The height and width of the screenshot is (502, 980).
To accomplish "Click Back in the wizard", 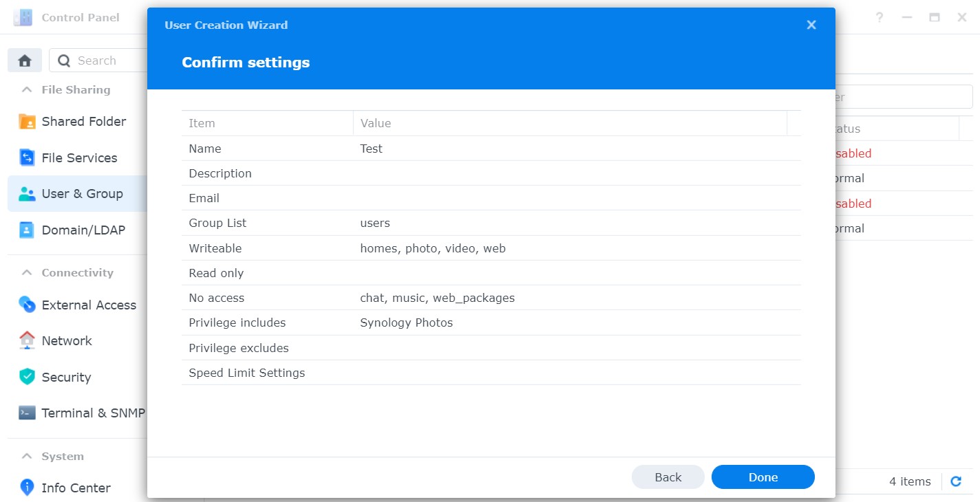I will [668, 477].
